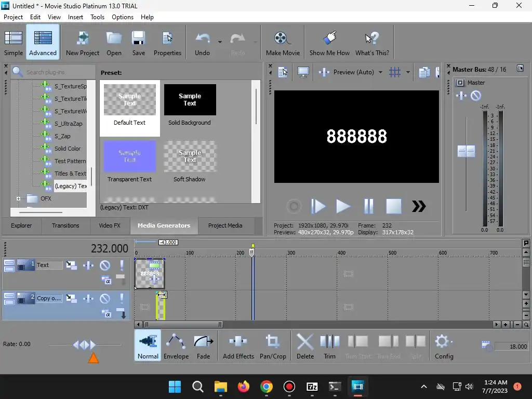Click the Make Movie button
The height and width of the screenshot is (399, 532).
pyautogui.click(x=283, y=43)
